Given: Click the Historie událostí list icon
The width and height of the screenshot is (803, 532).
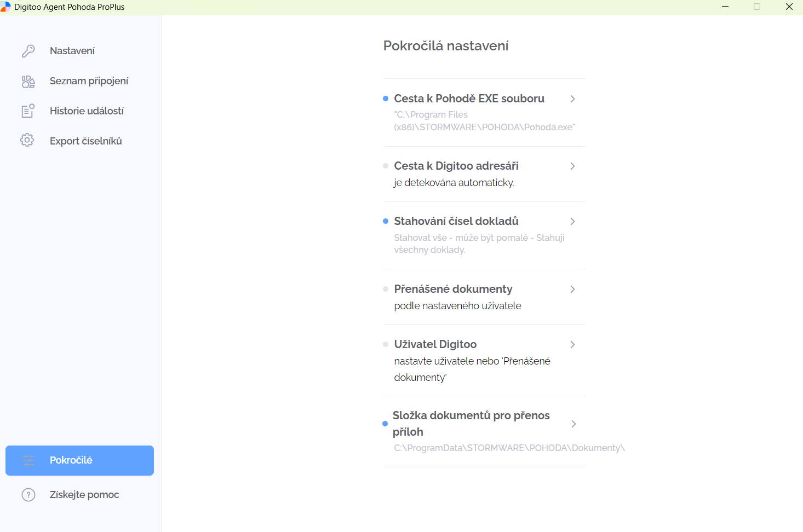Looking at the screenshot, I should (x=28, y=111).
